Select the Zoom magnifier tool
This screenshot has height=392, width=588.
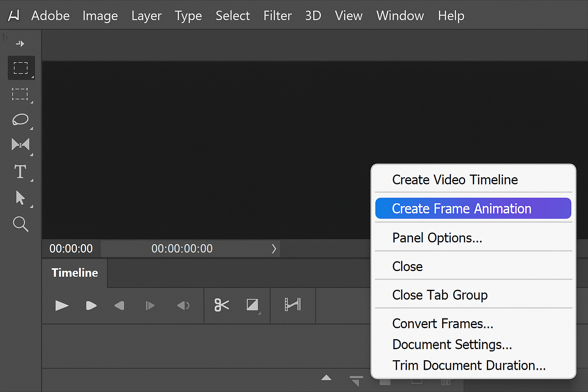coord(20,224)
